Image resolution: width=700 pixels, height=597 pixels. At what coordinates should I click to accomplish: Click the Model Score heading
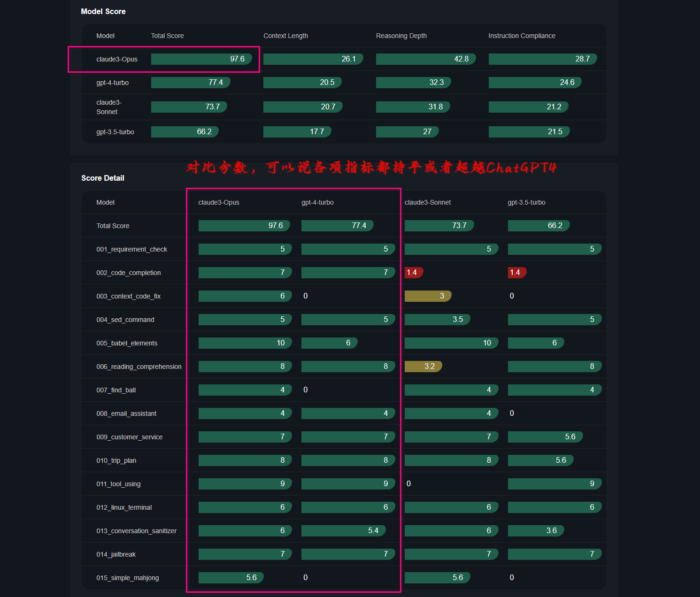point(103,11)
